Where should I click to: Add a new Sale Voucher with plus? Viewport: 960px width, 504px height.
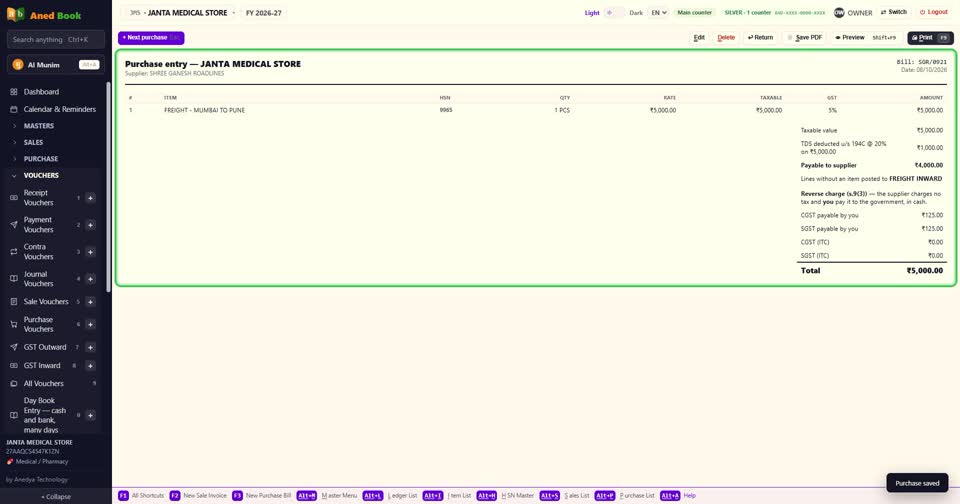click(x=90, y=301)
